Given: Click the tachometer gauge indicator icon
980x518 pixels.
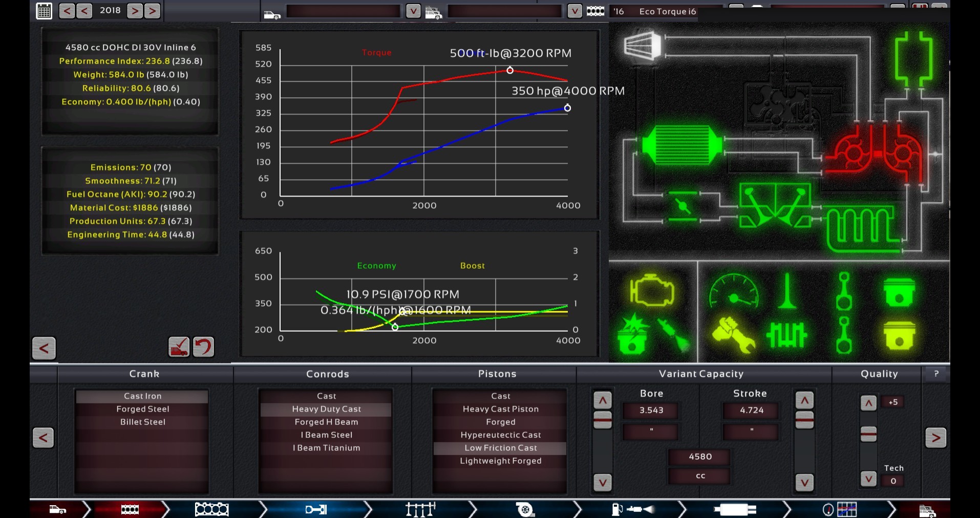Looking at the screenshot, I should pyautogui.click(x=733, y=292).
